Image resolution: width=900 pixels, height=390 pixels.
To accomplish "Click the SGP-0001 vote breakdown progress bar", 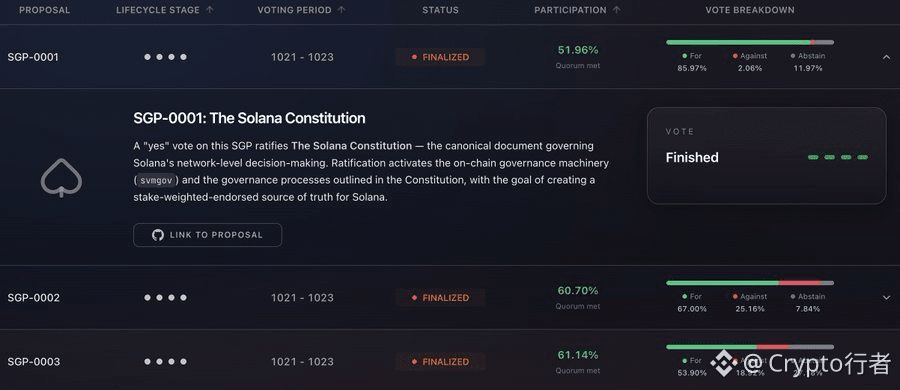I will (x=750, y=43).
